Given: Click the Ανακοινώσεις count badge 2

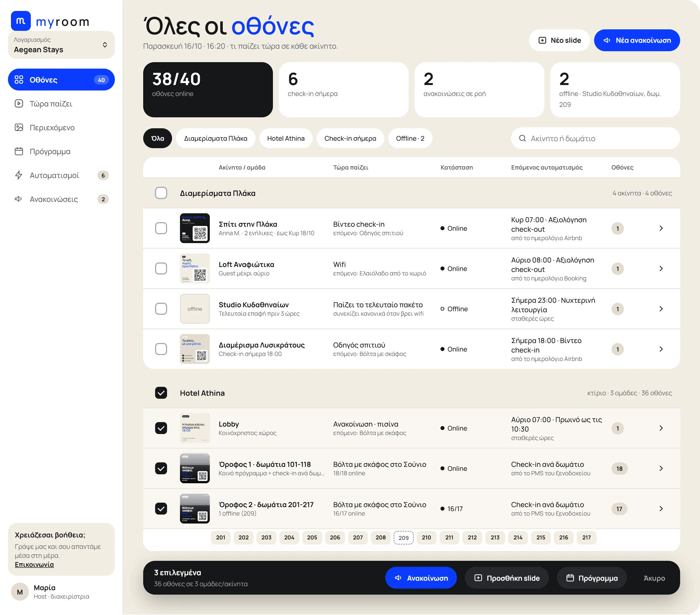Looking at the screenshot, I should (x=103, y=199).
